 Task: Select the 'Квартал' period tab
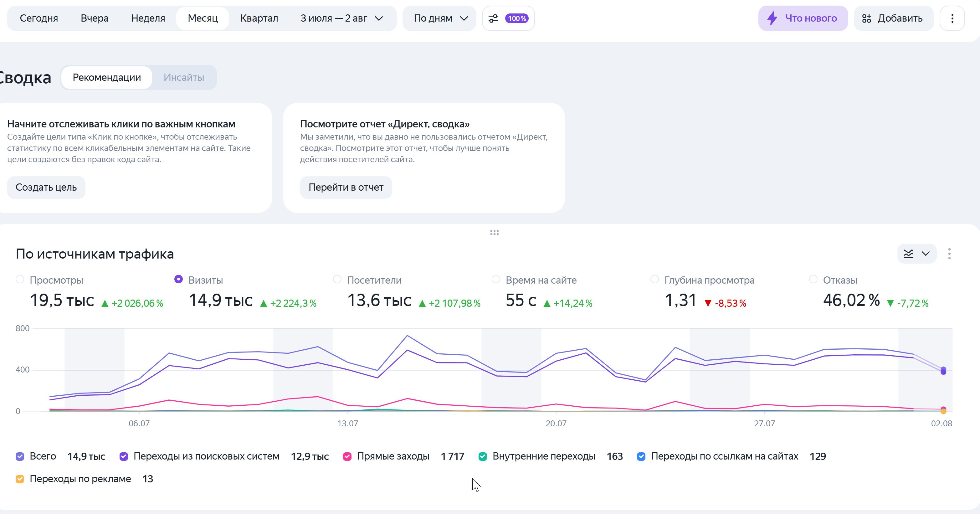pyautogui.click(x=259, y=18)
